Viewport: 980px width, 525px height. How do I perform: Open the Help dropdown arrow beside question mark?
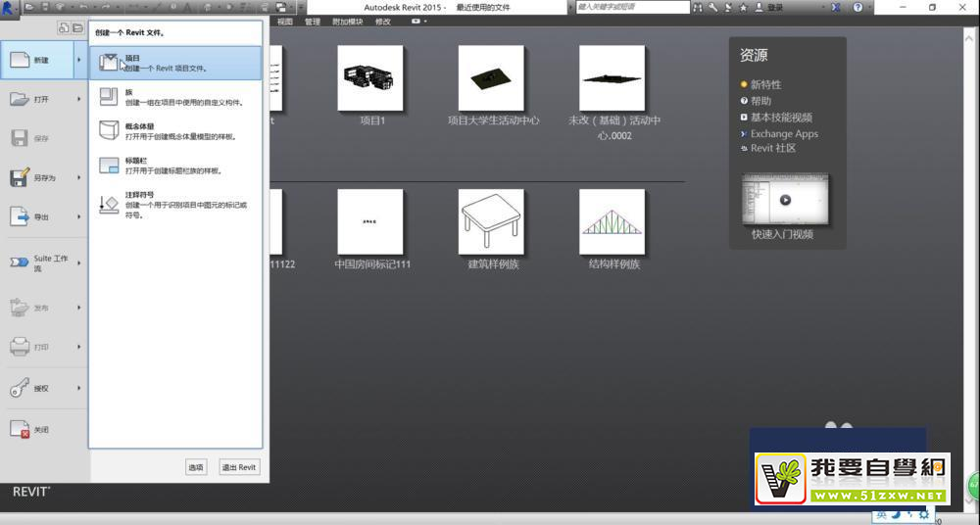coord(868,8)
